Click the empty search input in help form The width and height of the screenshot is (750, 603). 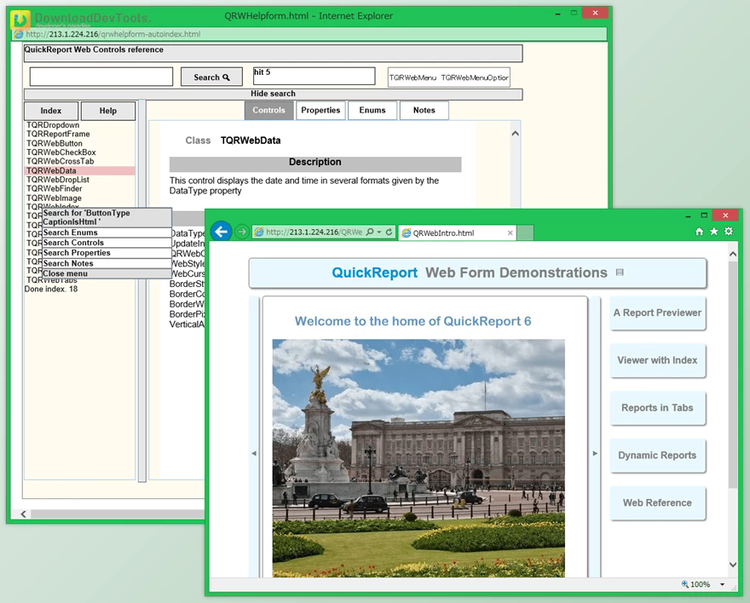pos(101,77)
